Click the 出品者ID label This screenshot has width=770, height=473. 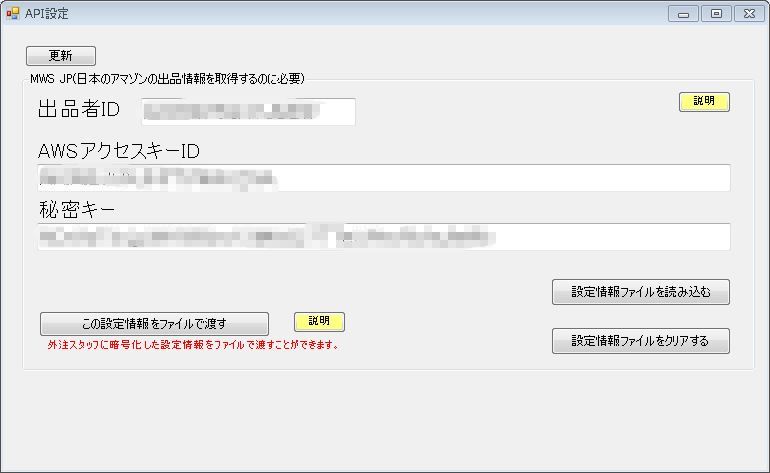[x=79, y=109]
